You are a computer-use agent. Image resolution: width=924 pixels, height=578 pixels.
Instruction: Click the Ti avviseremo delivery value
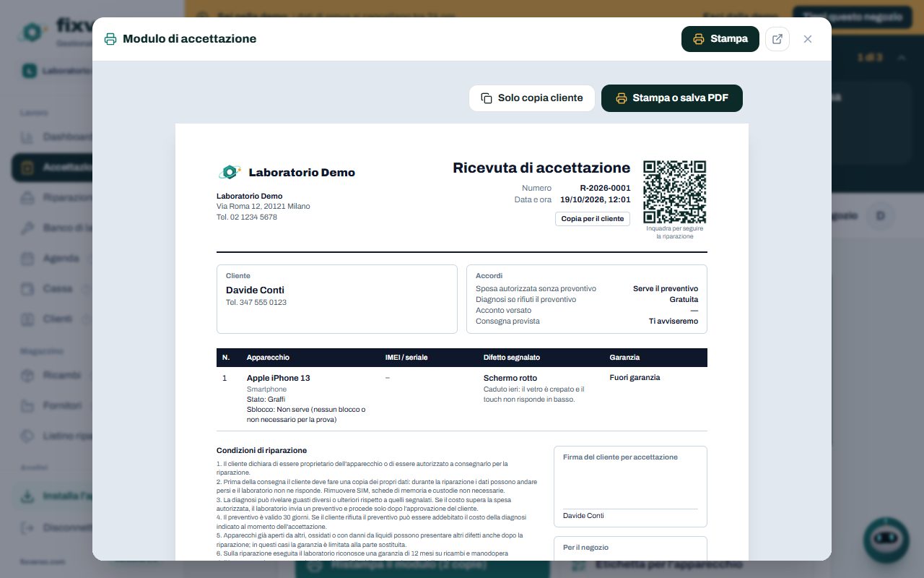(x=674, y=321)
